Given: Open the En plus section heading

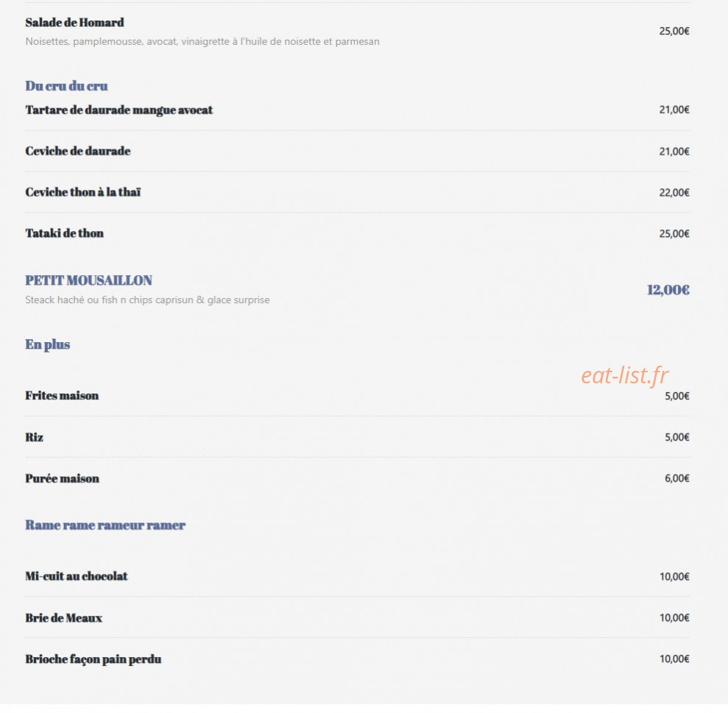Looking at the screenshot, I should point(47,344).
